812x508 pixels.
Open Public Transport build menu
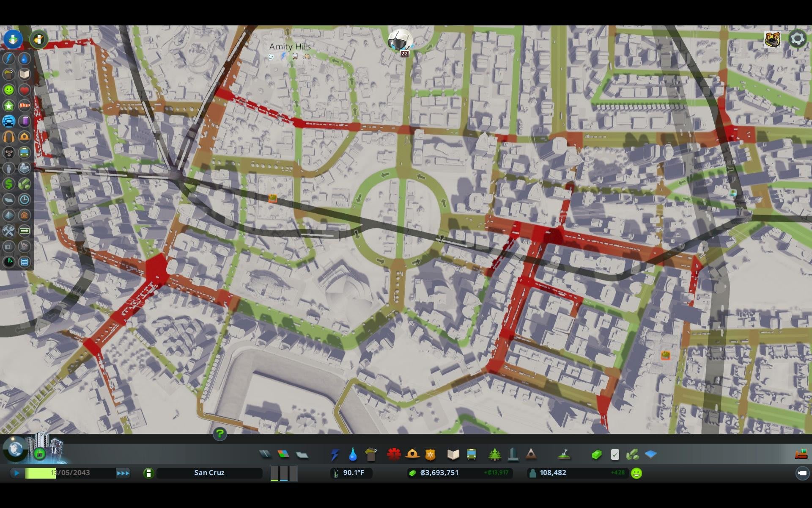[x=471, y=455]
